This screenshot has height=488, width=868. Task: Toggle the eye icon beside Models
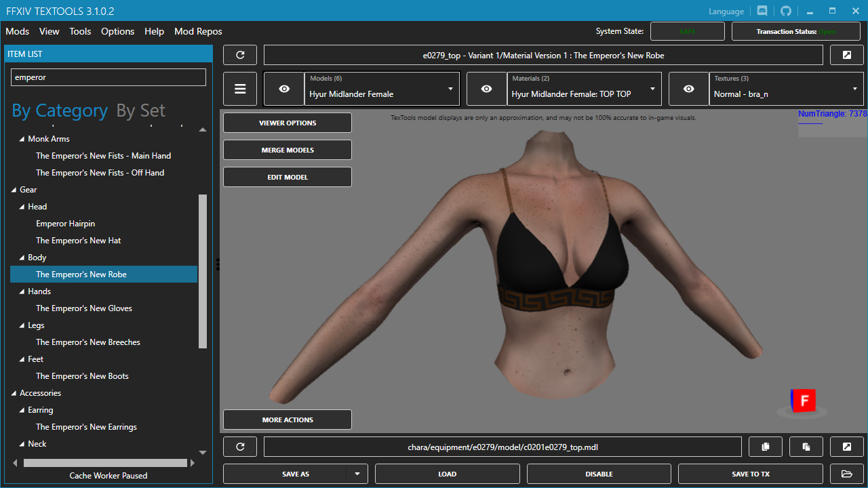(284, 89)
